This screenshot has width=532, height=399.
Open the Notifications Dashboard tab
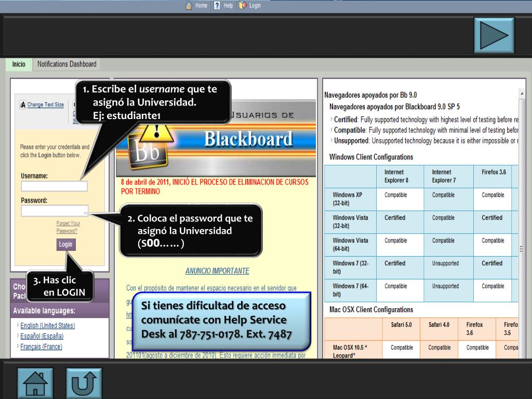[67, 64]
